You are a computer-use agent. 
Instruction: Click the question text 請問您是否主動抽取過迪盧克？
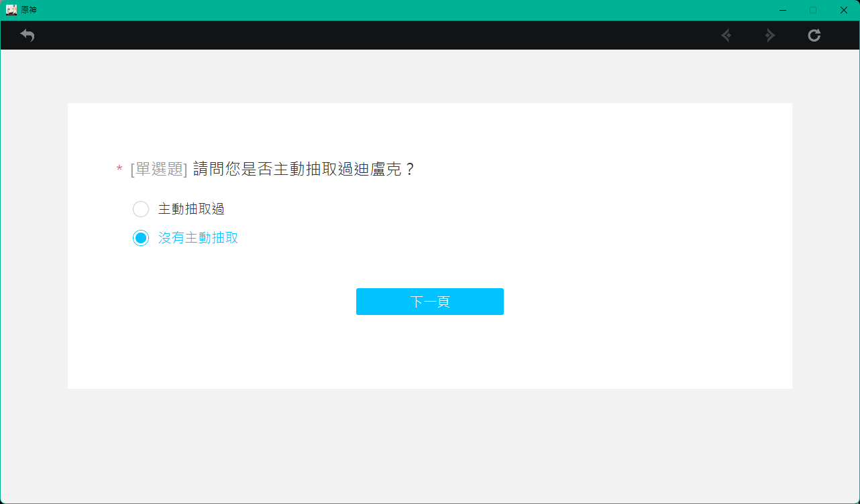click(x=305, y=170)
